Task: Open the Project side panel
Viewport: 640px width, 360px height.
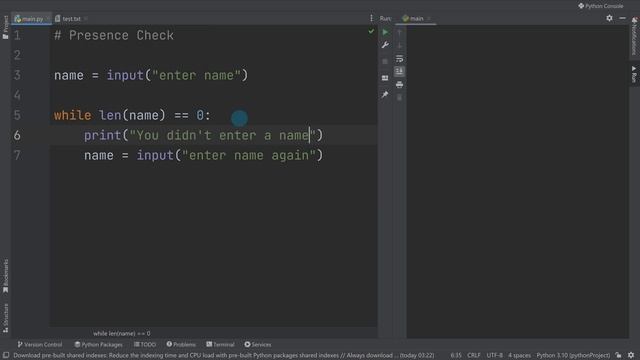Action: [x=5, y=27]
